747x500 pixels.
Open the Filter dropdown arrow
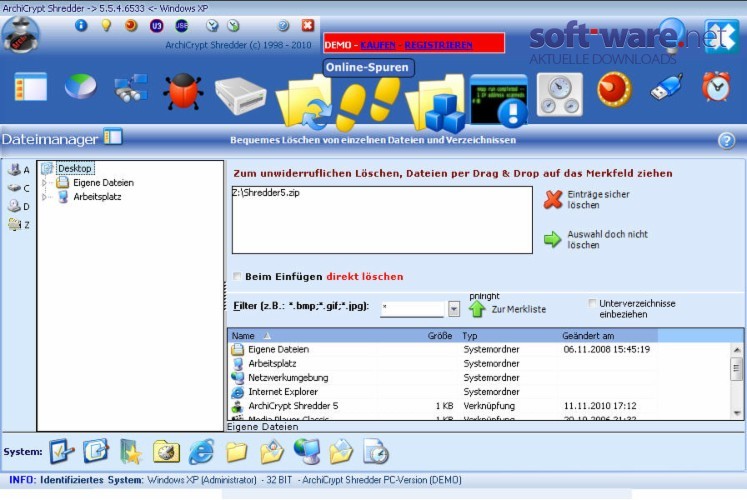(x=454, y=309)
